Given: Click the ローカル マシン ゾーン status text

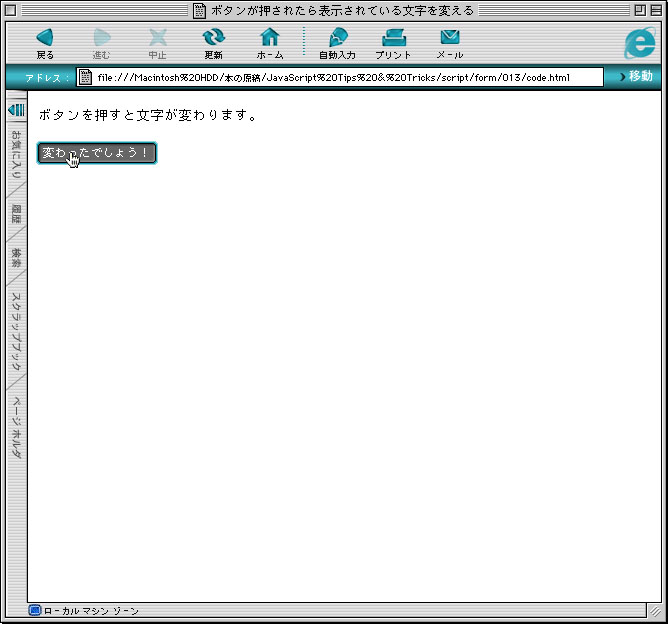Looking at the screenshot, I should [91, 611].
